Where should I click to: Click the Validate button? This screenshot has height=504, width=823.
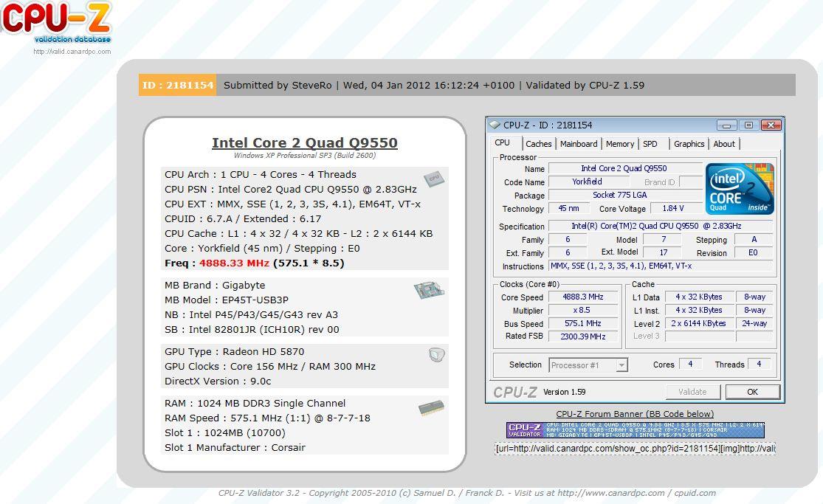point(692,392)
